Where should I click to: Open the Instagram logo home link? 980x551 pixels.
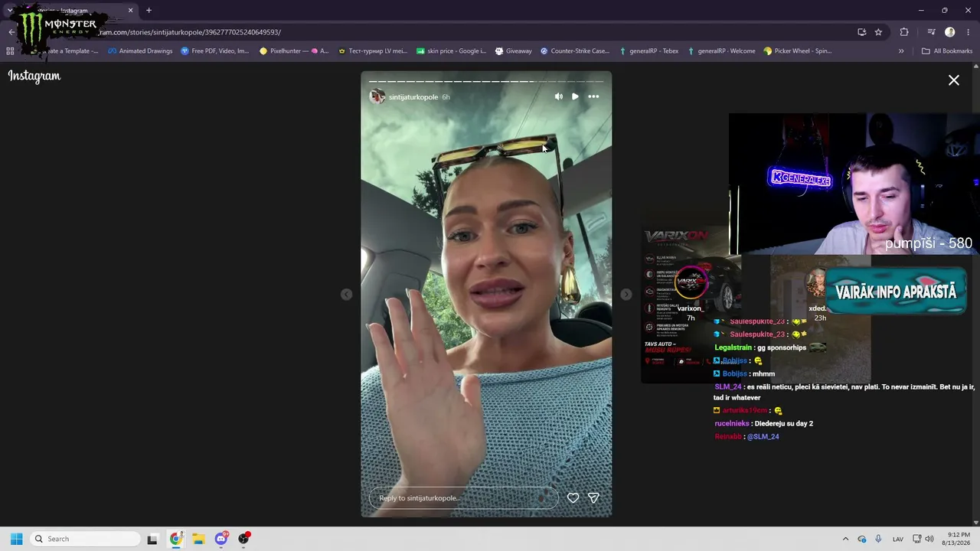coord(34,76)
